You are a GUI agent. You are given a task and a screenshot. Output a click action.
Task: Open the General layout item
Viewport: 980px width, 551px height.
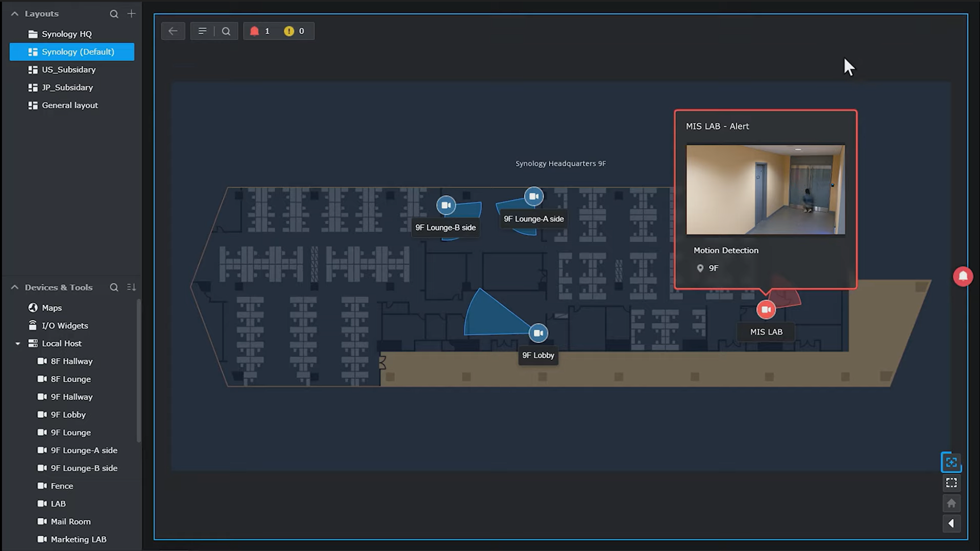[69, 105]
